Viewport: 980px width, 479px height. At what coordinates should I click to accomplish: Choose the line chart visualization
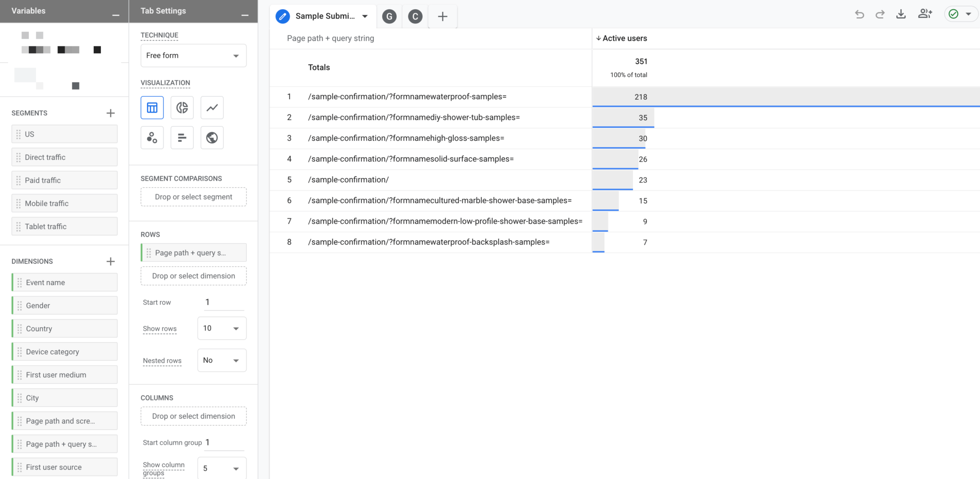click(x=212, y=108)
